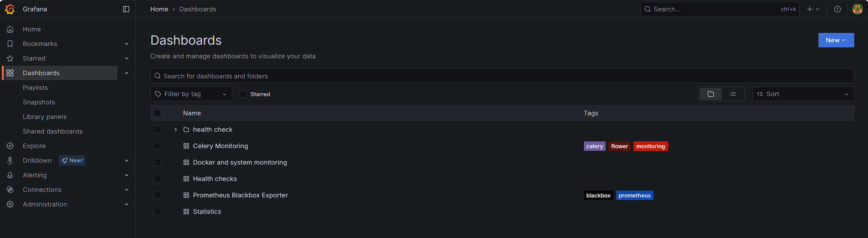
Task: Open the Prometheus Blackbox Exporter dashboard
Action: [x=240, y=195]
